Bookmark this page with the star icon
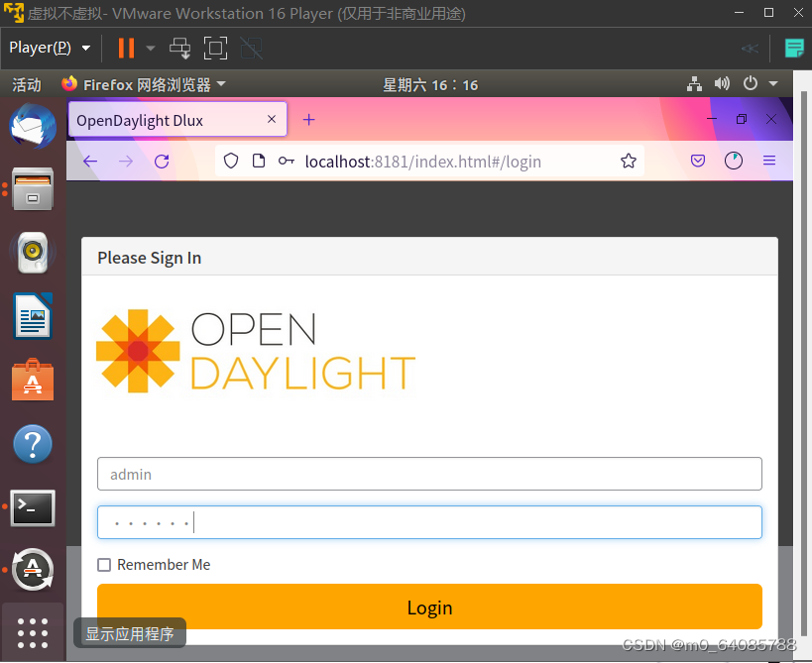812x663 pixels. pos(629,161)
